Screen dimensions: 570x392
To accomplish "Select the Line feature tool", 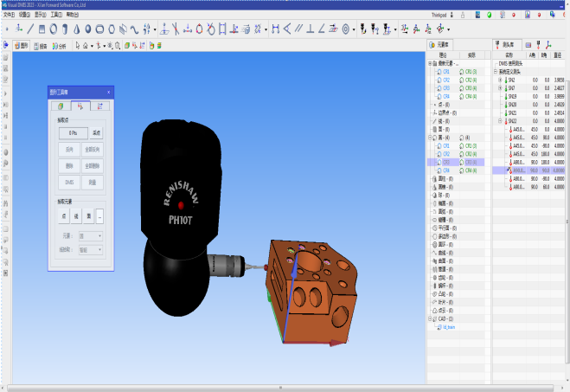I will (x=30, y=29).
